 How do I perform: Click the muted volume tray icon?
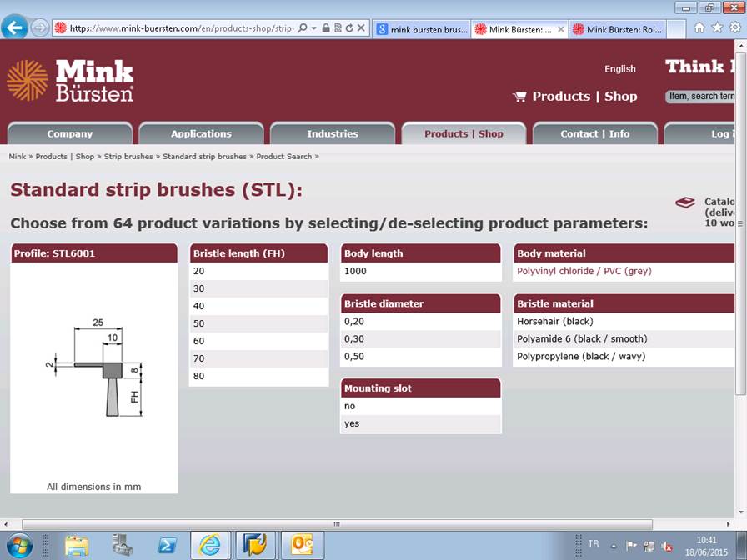(668, 546)
